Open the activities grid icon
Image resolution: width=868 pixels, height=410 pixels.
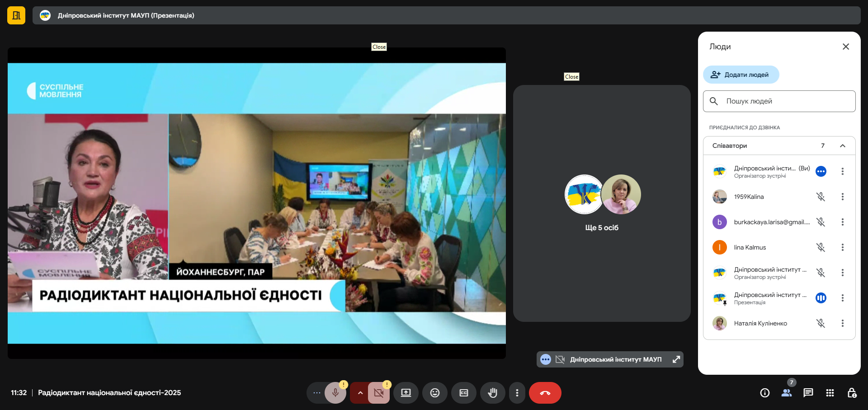(830, 393)
